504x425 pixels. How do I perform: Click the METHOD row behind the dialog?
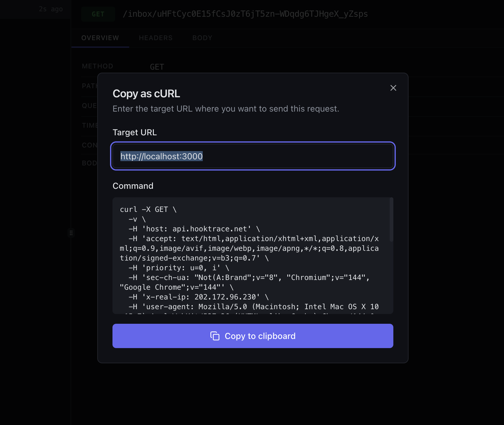pyautogui.click(x=97, y=66)
